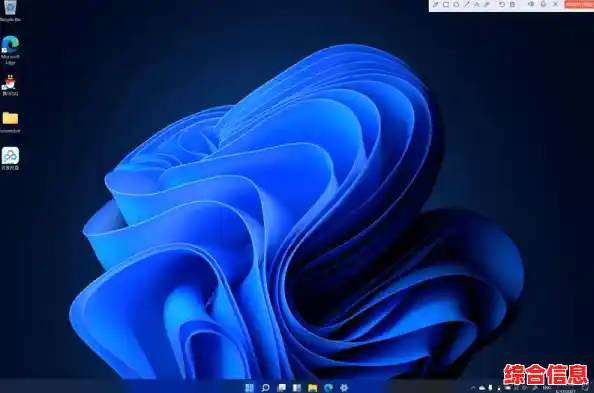Click the OneDrive cloud tray icon
The image size is (594, 393).
click(x=482, y=388)
